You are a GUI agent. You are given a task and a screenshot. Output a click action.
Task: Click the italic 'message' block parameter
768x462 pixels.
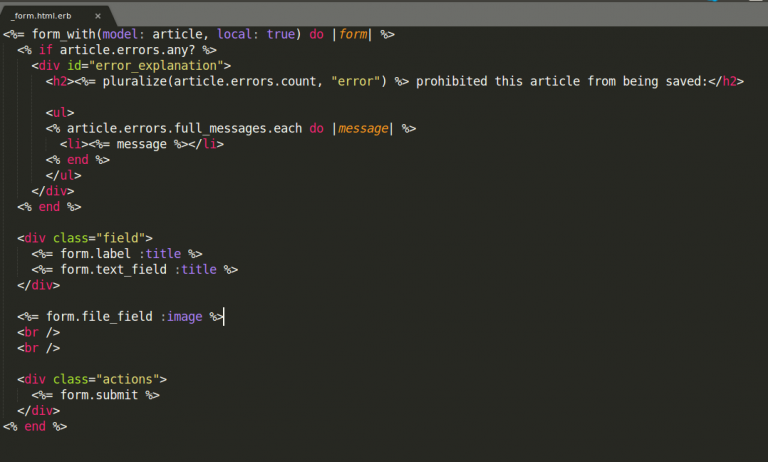pos(363,128)
